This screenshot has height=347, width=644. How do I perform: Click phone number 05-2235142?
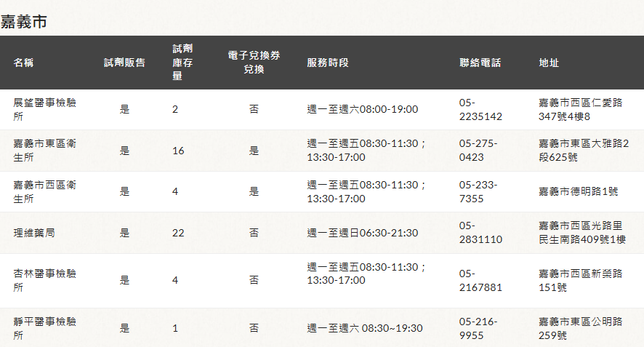480,109
